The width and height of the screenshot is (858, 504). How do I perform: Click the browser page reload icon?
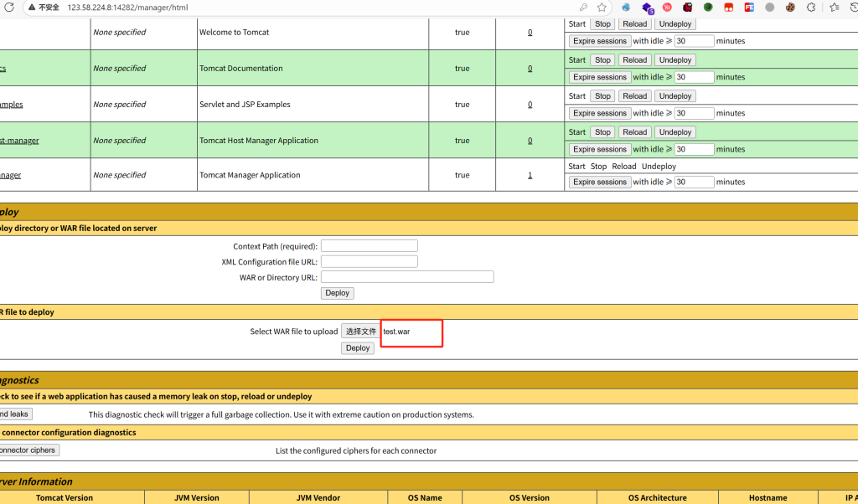[x=8, y=7]
